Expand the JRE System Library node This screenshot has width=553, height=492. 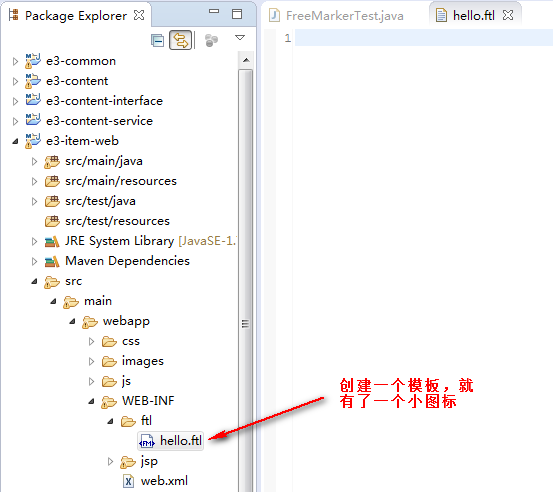click(x=34, y=242)
